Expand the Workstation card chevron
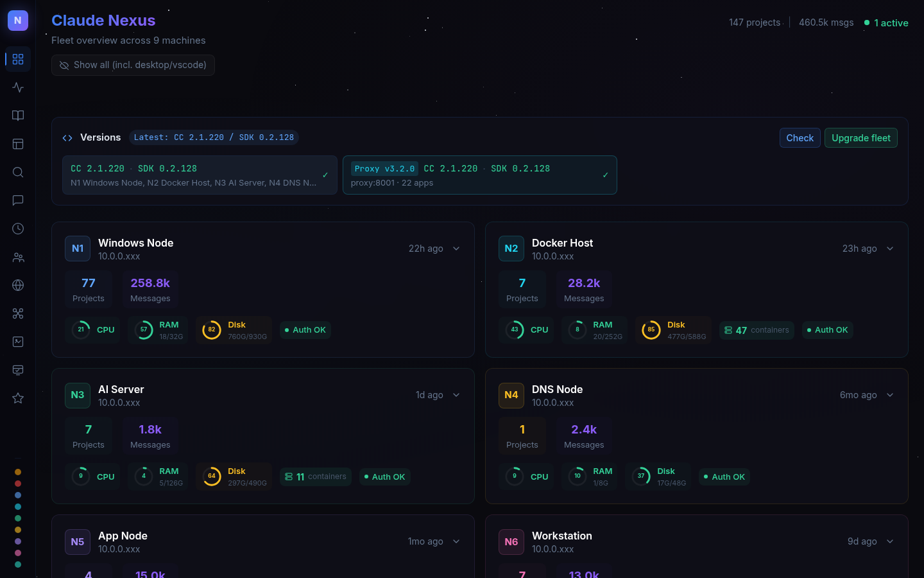The width and height of the screenshot is (924, 578). [890, 541]
